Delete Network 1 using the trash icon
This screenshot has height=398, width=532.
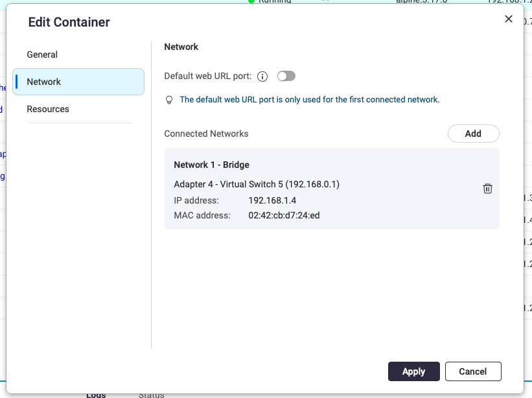click(487, 189)
